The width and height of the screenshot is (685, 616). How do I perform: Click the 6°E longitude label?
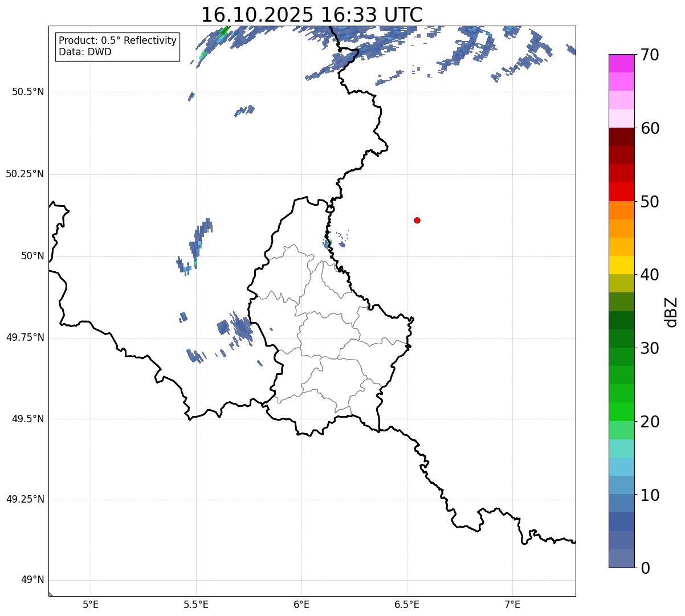point(301,604)
